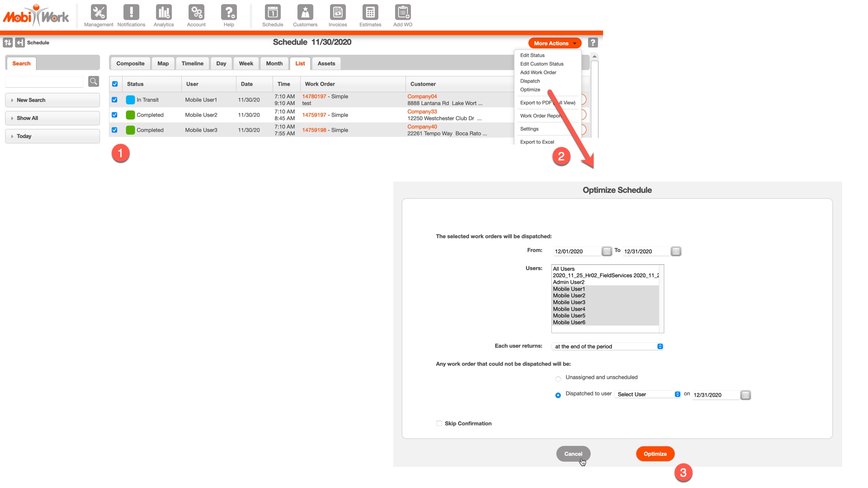Screen dimensions: 868x488
Task: Open work order 14759197 link
Action: (314, 115)
